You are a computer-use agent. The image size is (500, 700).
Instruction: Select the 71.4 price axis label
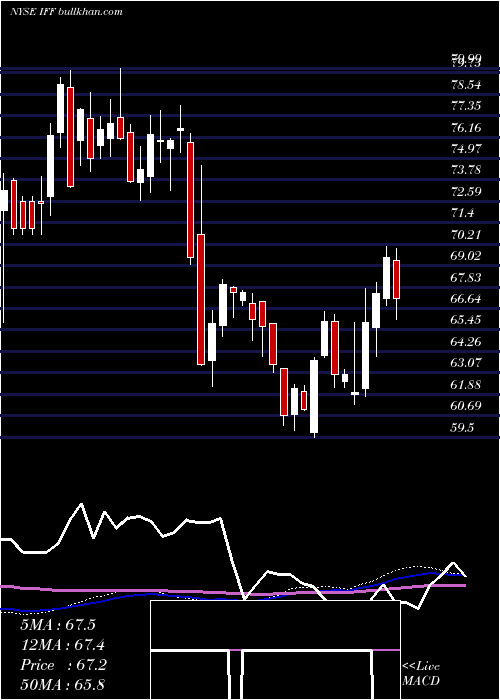tap(462, 213)
